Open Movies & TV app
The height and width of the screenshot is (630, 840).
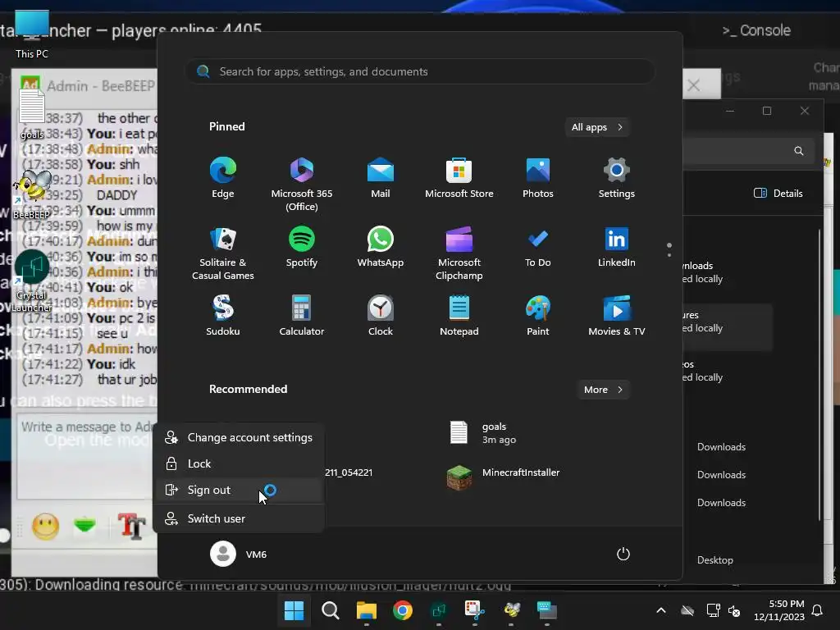617,316
